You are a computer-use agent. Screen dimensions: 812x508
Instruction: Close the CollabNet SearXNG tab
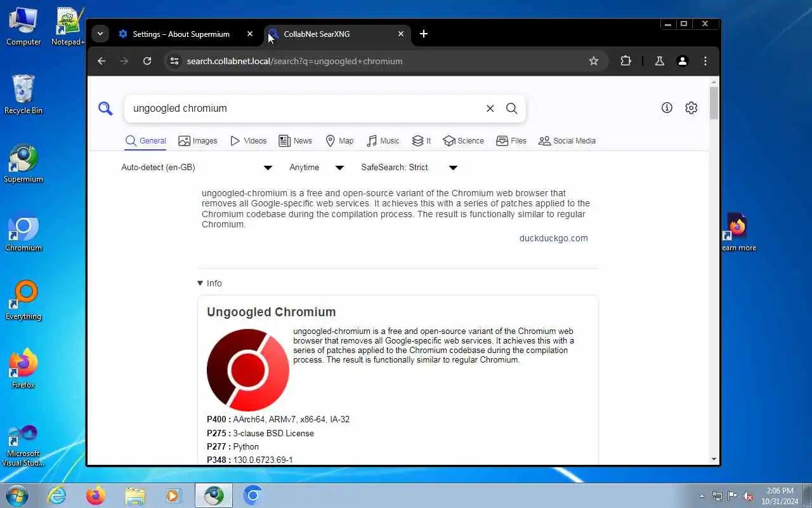pyautogui.click(x=401, y=34)
